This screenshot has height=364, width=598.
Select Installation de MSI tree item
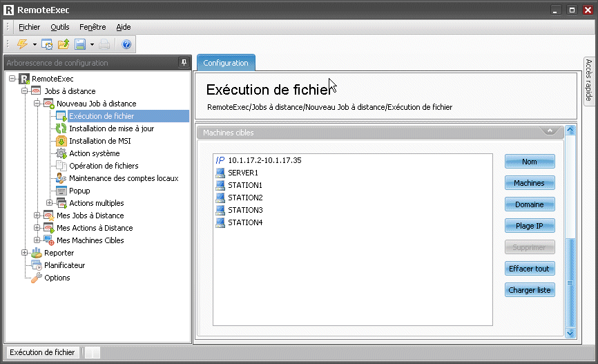tap(100, 141)
